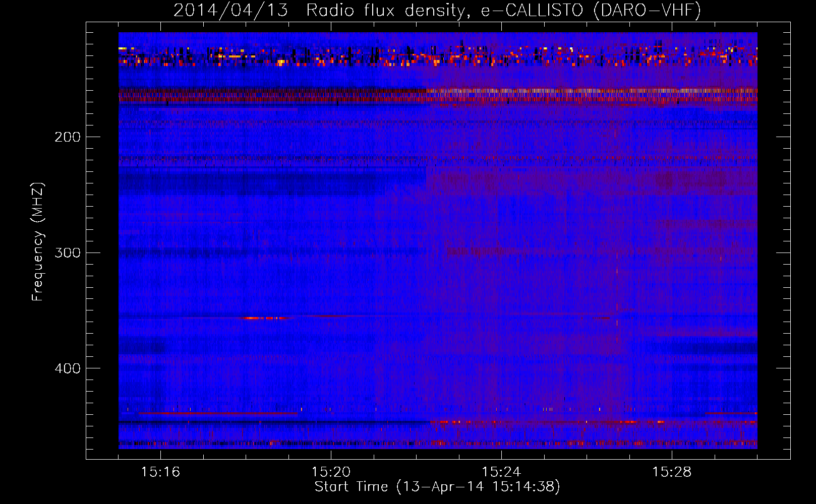The height and width of the screenshot is (504, 816).
Task: Click the 15:28 time tick label
Action: click(x=672, y=472)
